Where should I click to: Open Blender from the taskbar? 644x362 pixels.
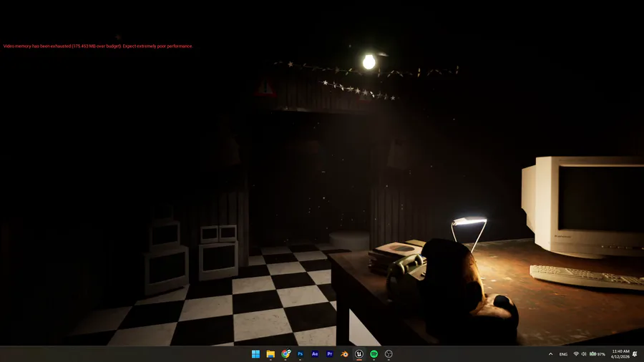pos(344,354)
